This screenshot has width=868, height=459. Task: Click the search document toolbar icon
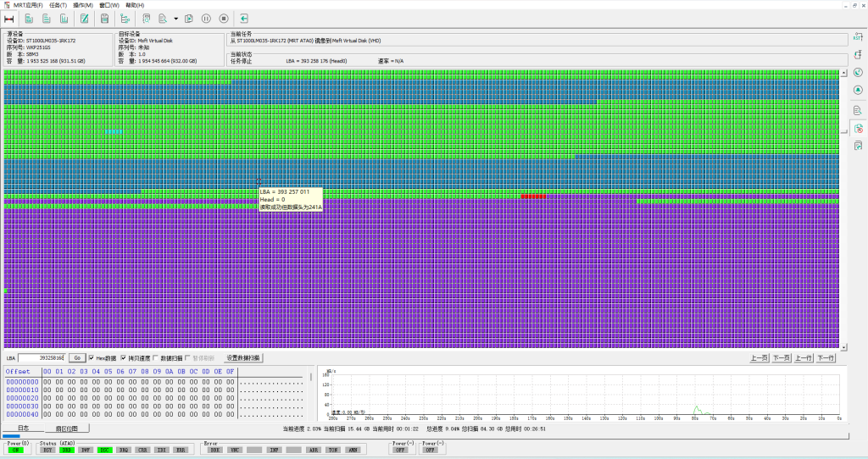coord(163,19)
